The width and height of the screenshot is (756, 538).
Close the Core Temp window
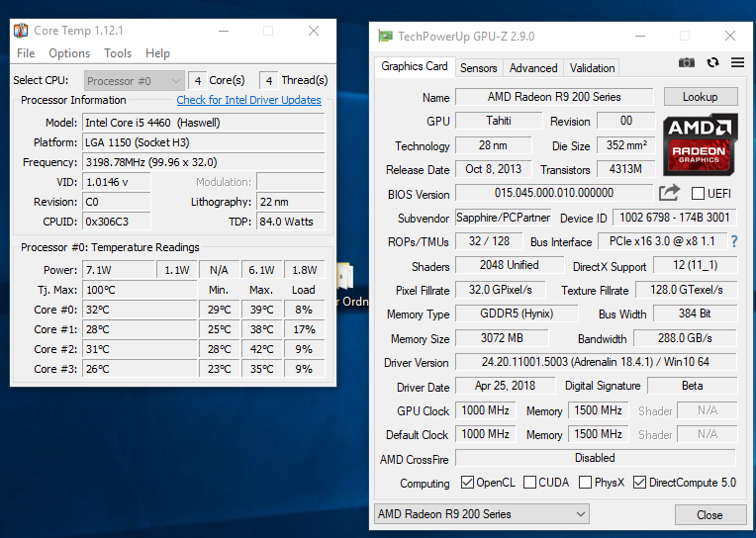314,31
